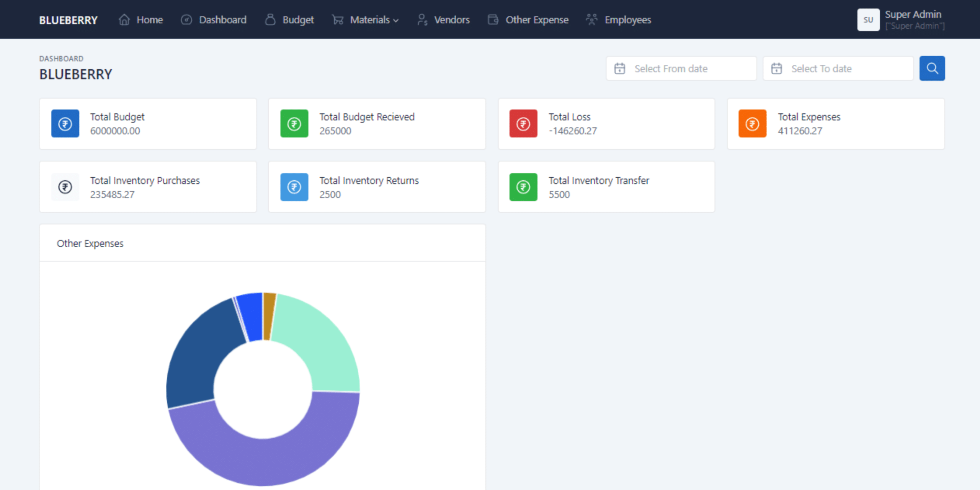Click the Inventory Returns value 2500

click(330, 194)
